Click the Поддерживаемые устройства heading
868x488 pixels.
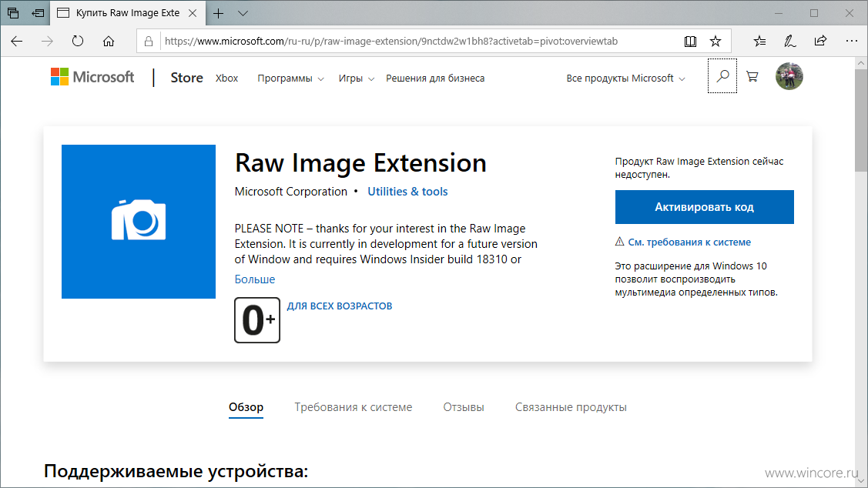click(176, 471)
